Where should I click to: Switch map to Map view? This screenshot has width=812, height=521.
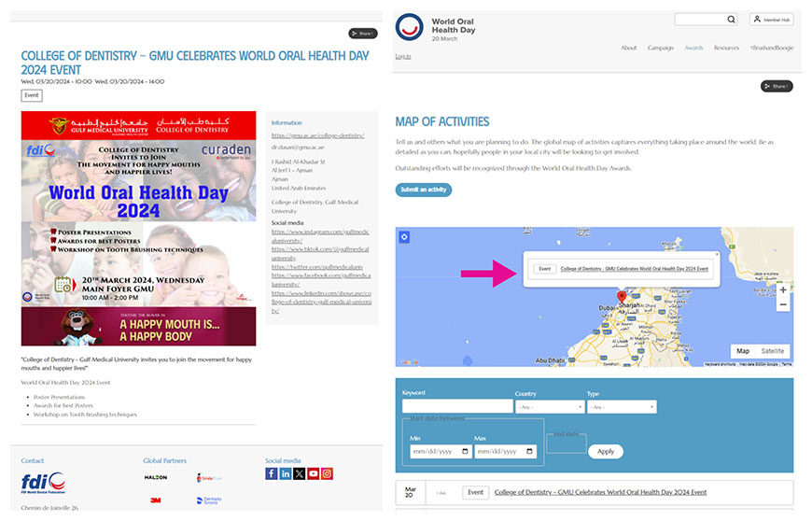click(743, 351)
